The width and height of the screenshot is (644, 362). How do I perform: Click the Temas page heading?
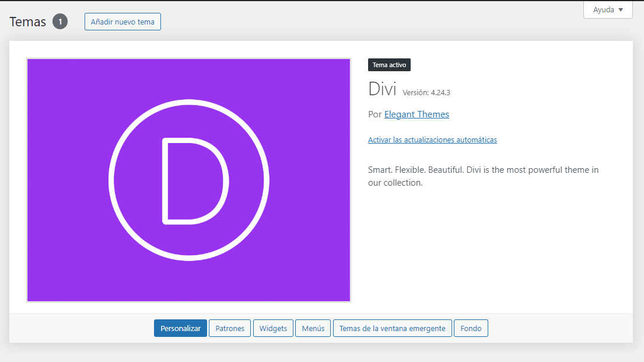(27, 22)
